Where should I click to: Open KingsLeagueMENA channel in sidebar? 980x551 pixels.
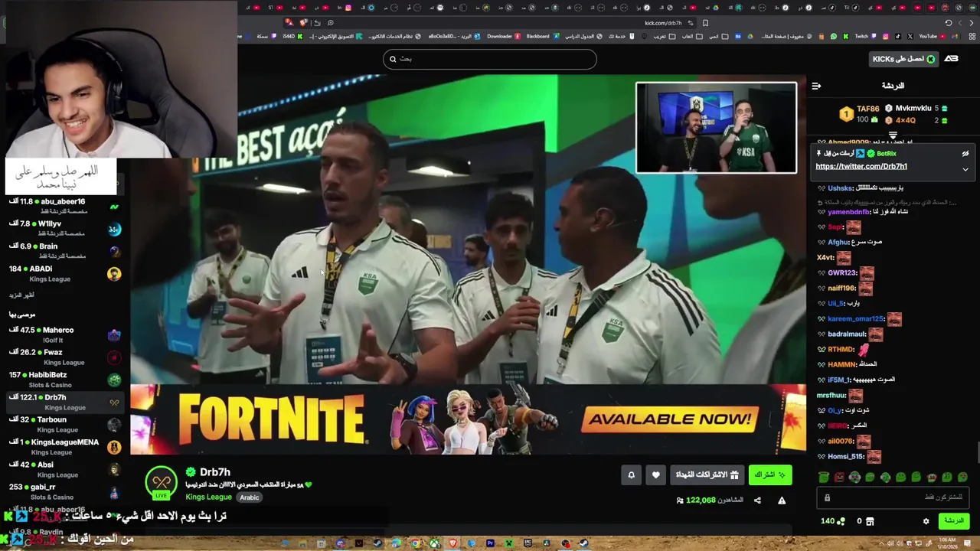[65, 447]
